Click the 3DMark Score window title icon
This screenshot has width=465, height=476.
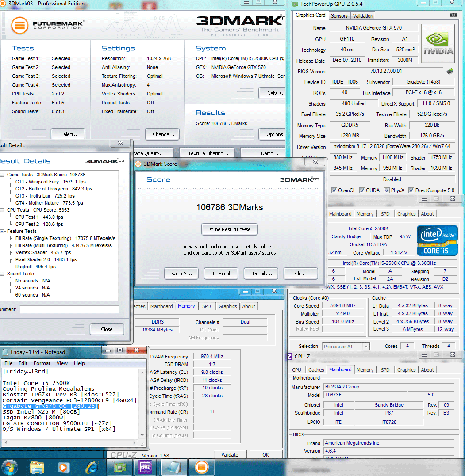click(x=138, y=164)
